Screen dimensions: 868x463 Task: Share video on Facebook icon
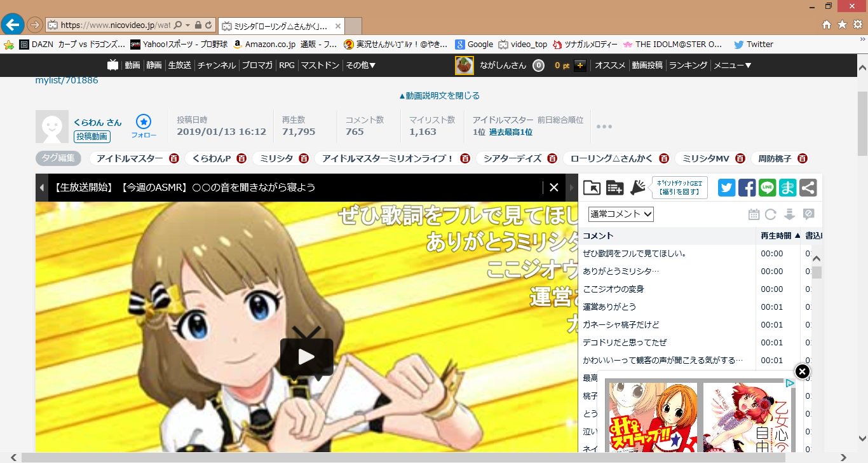747,188
